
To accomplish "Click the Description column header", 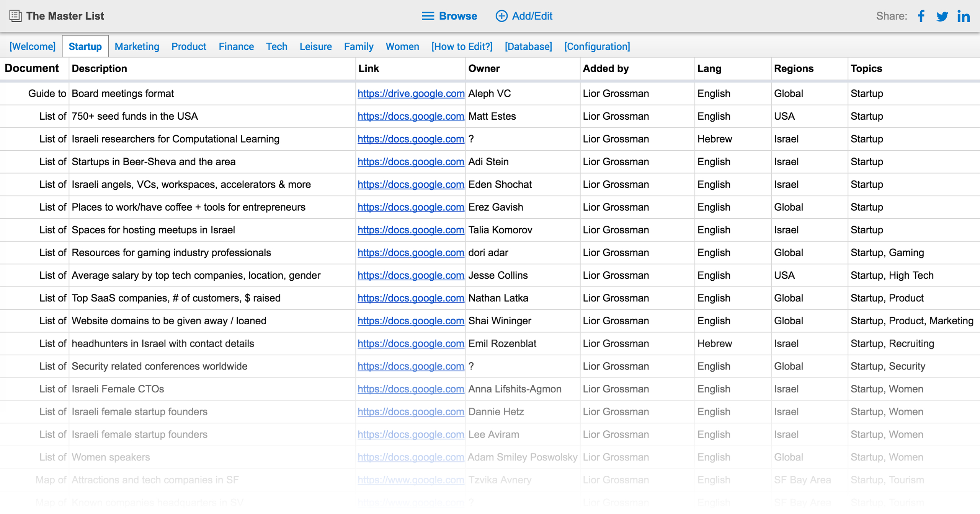I will click(99, 68).
